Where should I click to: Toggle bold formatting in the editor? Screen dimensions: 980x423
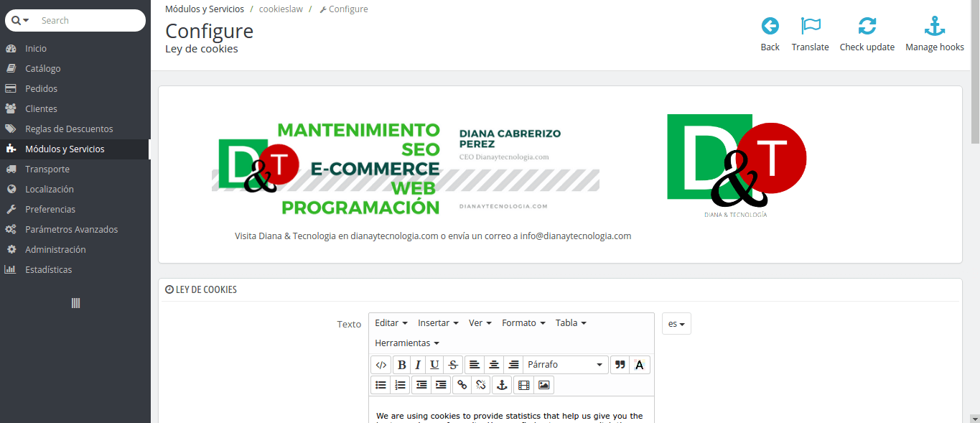coord(402,365)
